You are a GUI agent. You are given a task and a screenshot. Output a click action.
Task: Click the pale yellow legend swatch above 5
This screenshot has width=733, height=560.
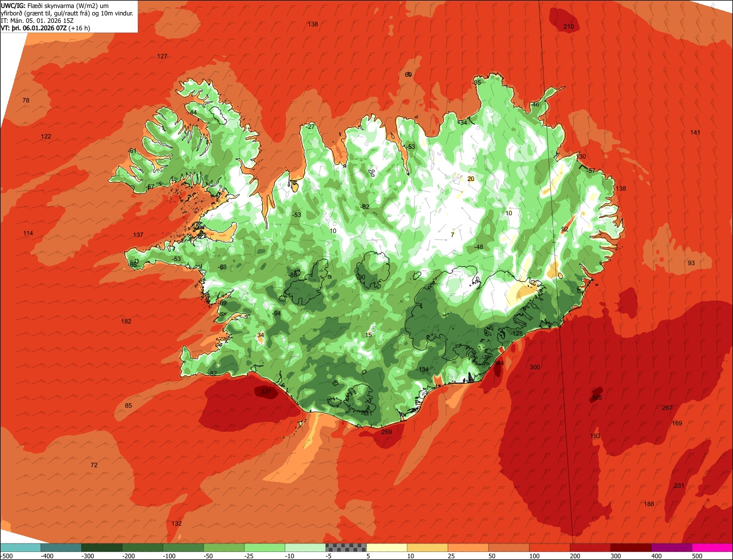tap(387, 547)
